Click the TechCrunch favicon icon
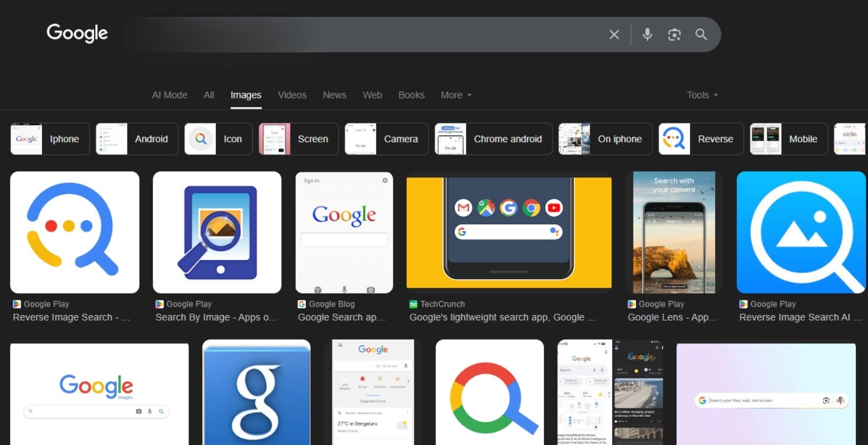 [413, 304]
